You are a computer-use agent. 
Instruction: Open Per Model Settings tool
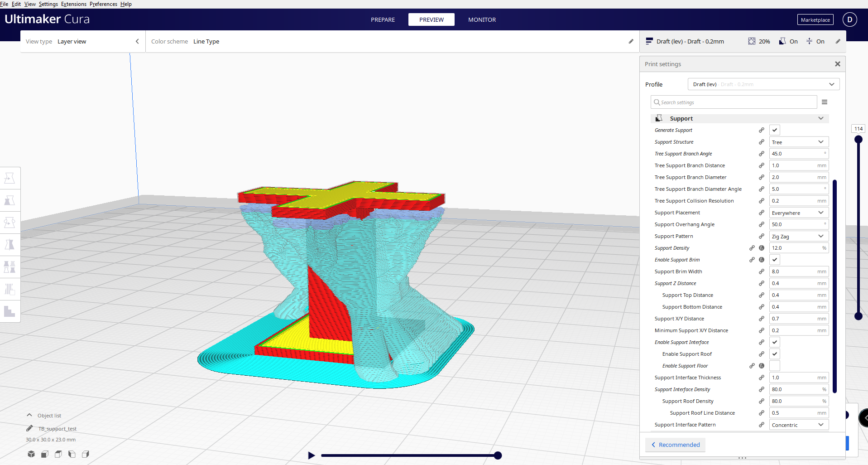click(x=10, y=267)
